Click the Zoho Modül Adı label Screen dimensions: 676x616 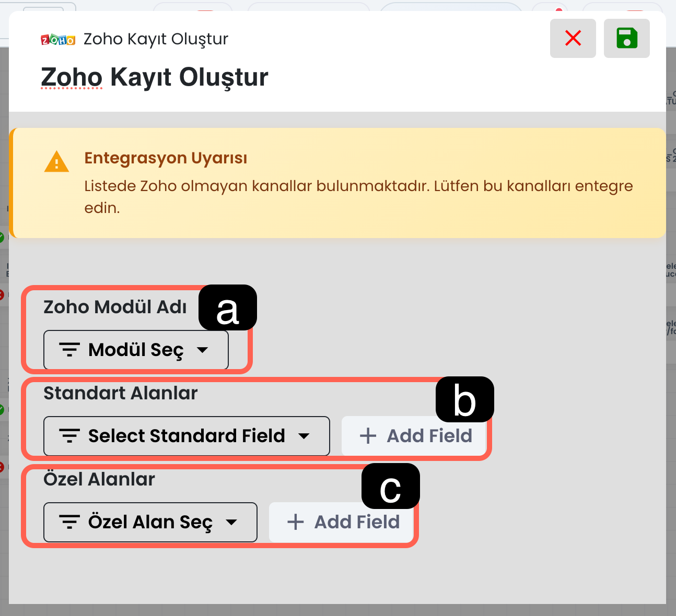(115, 307)
